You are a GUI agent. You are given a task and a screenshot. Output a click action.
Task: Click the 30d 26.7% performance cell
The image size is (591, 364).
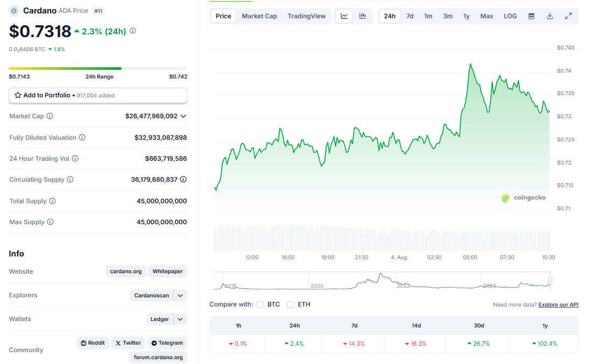point(479,344)
